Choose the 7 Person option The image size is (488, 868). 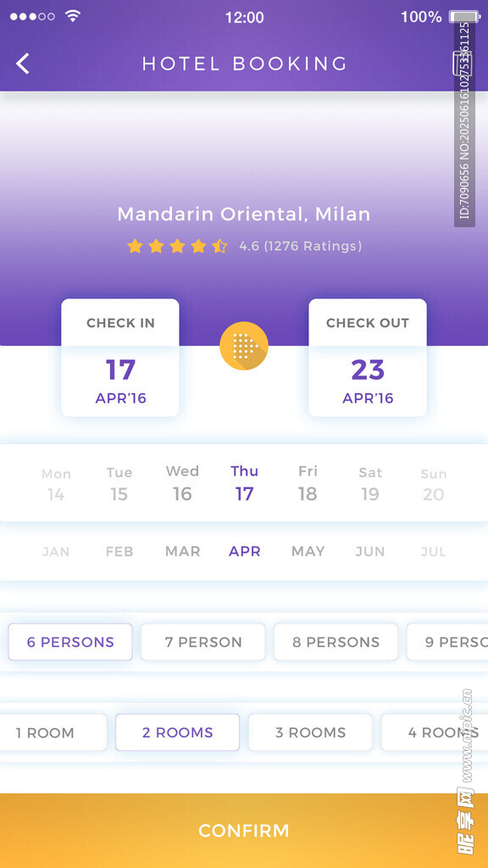203,643
